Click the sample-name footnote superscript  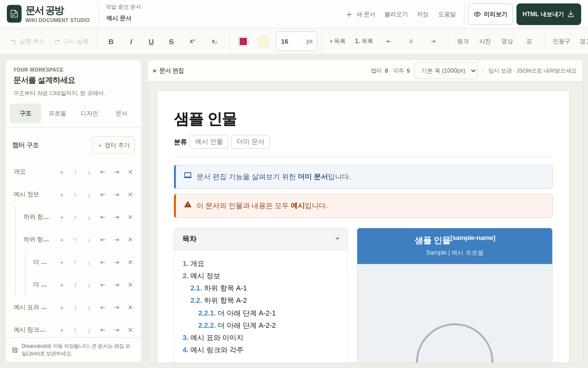click(473, 237)
